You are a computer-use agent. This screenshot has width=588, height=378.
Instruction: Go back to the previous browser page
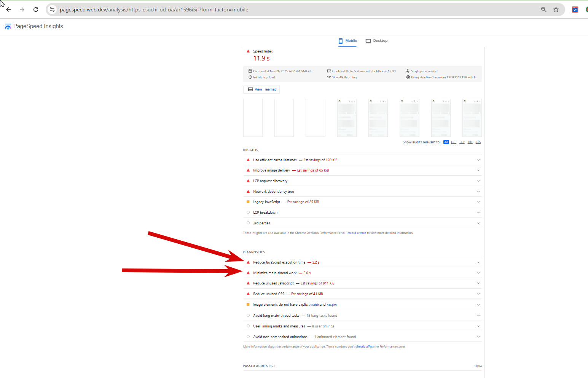8,10
